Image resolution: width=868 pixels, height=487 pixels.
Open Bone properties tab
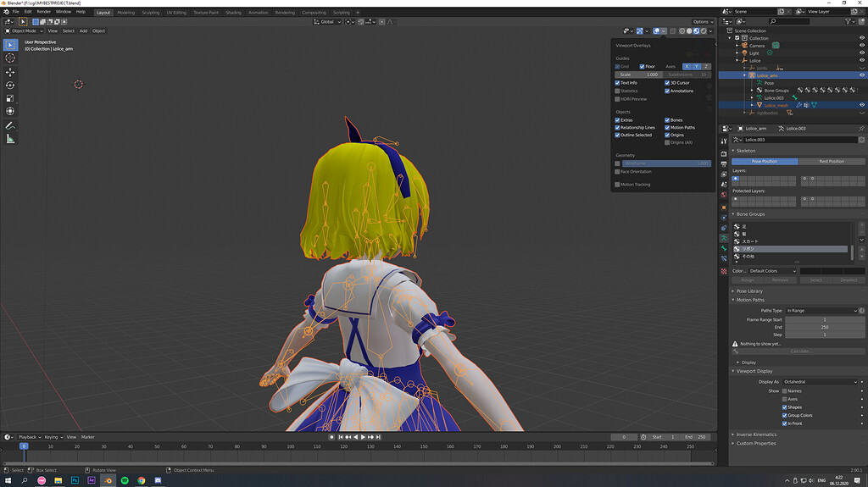tap(724, 248)
